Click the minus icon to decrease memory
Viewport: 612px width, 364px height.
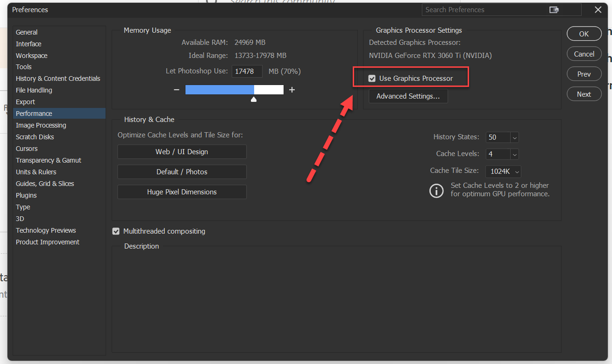click(x=177, y=90)
